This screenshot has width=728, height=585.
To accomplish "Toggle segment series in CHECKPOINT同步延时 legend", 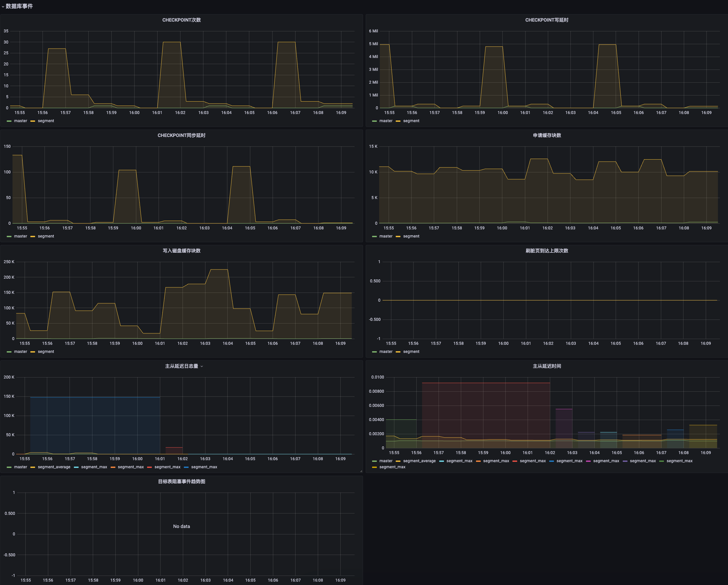I will point(46,236).
